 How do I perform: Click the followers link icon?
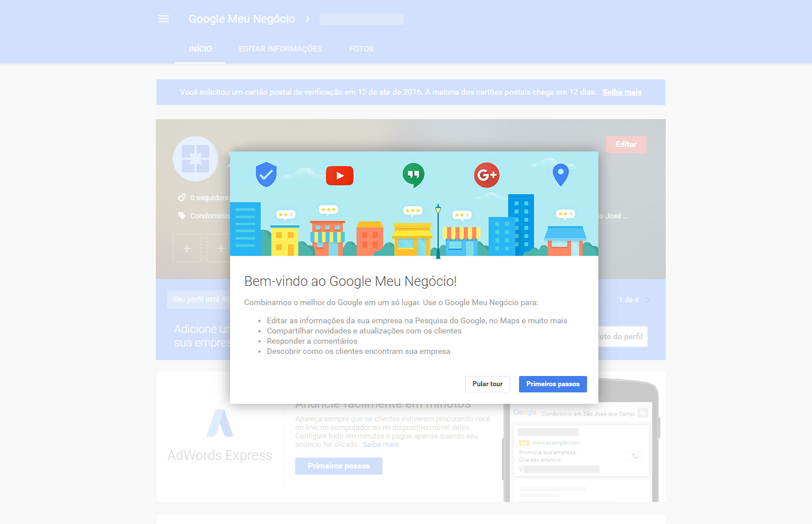pyautogui.click(x=182, y=197)
